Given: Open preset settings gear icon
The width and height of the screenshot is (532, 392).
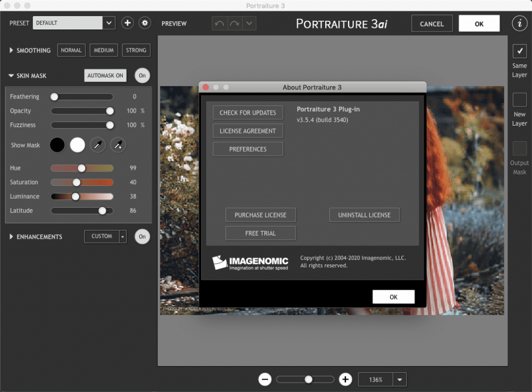Looking at the screenshot, I should pos(145,23).
